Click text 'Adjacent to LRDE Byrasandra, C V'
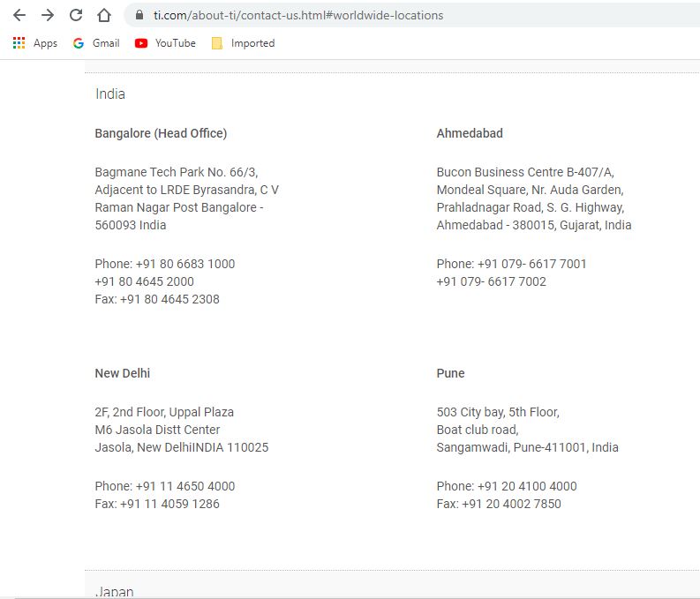 [x=186, y=190]
